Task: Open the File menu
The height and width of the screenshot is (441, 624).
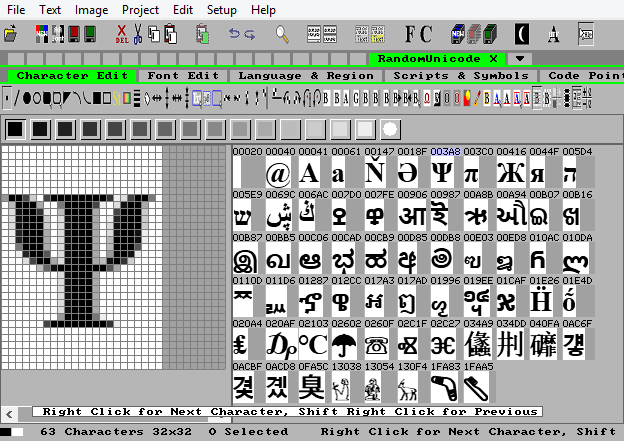Action: tap(16, 10)
